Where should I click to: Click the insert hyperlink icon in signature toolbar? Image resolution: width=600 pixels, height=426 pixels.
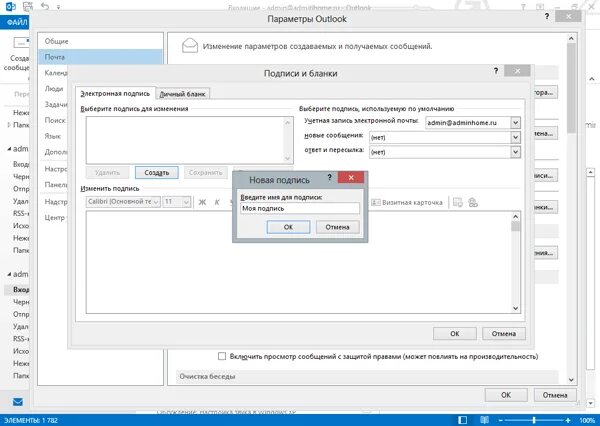click(473, 202)
